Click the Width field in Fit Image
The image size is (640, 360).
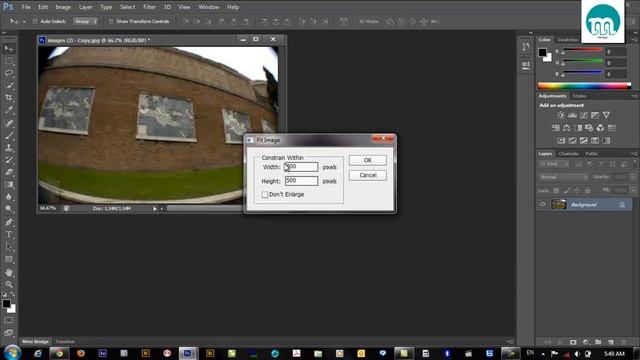pyautogui.click(x=301, y=167)
